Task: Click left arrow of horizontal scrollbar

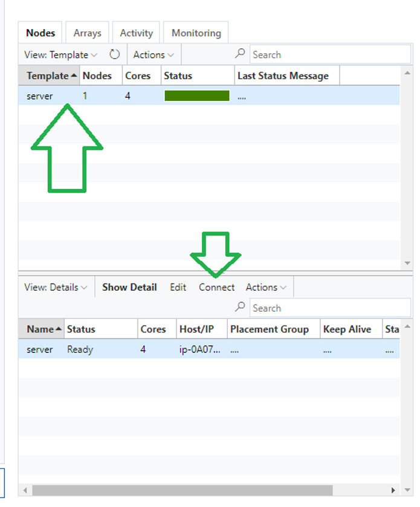Action: pyautogui.click(x=25, y=490)
